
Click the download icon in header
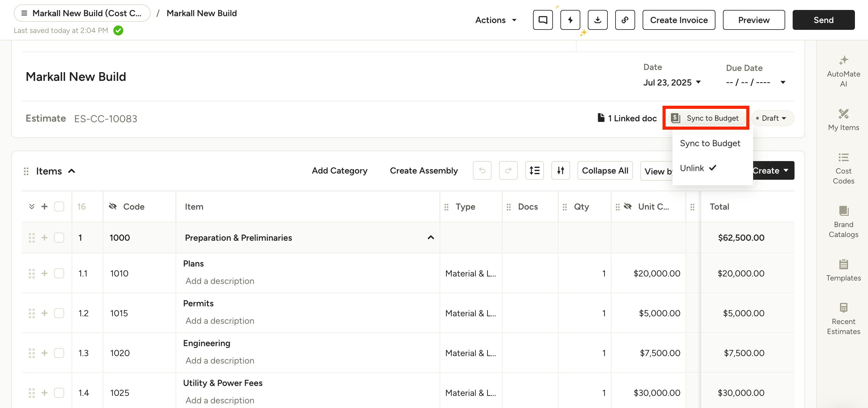tap(597, 20)
